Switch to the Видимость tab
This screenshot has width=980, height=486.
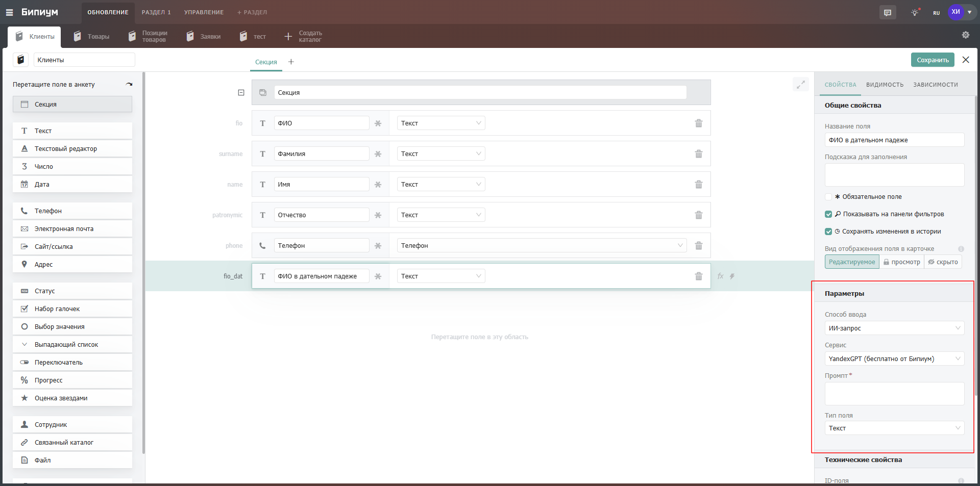(885, 85)
